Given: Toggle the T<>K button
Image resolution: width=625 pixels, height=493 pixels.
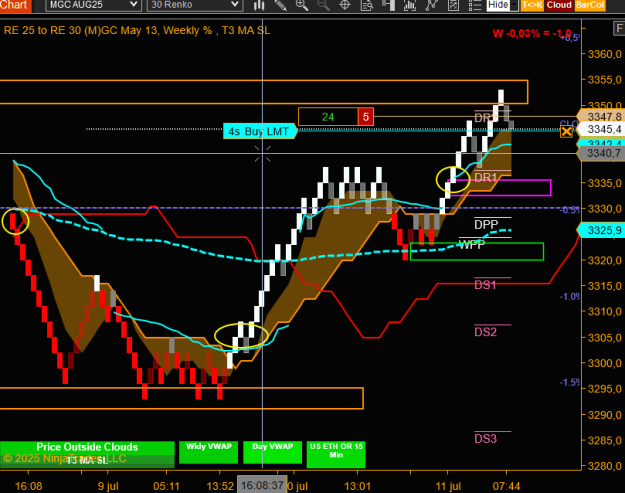Looking at the screenshot, I should [532, 5].
